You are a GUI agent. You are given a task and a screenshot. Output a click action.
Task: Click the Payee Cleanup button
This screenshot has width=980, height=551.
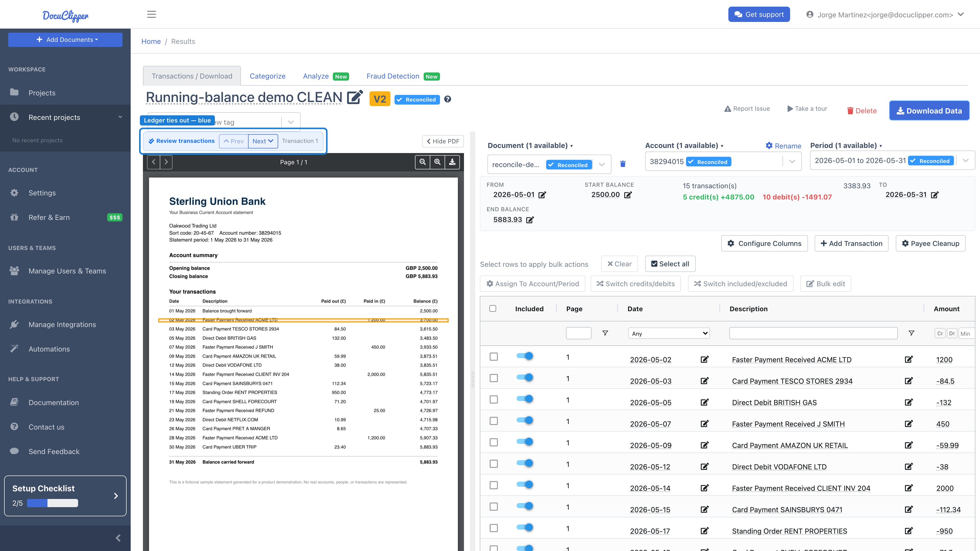pos(930,243)
